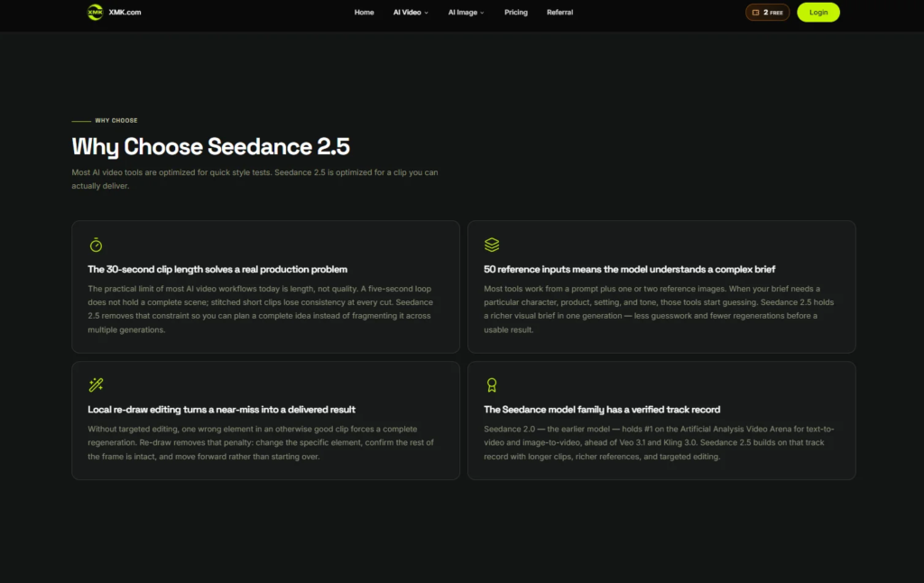Select heading '50 reference inputs means the model understands a complex brief'
Screen dimensions: 924x583
pos(629,270)
